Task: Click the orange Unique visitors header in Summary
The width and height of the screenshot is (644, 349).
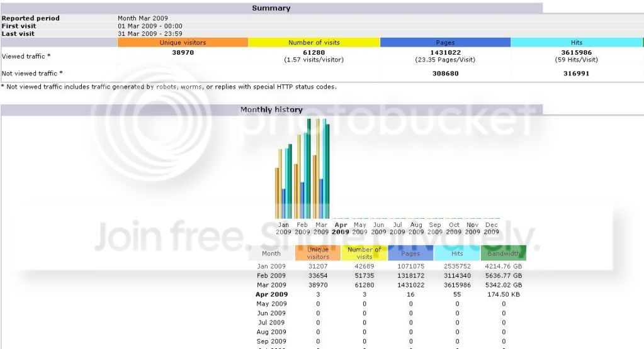Action: tap(183, 42)
